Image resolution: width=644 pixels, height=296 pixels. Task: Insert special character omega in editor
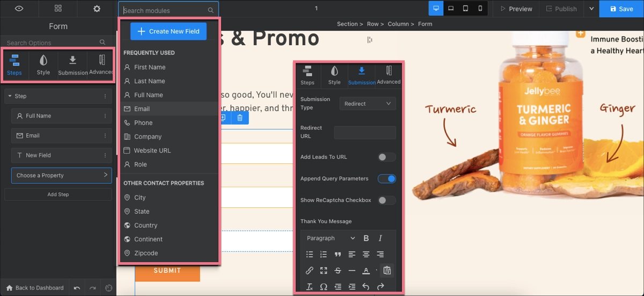[x=324, y=287]
